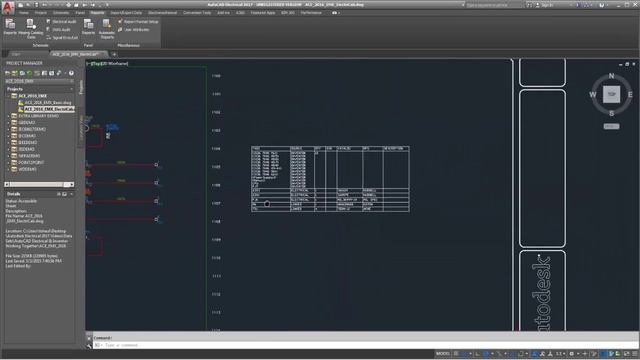Open the Import/Export Data ribbon tab
Screen dimensions: 640x360
126,13
